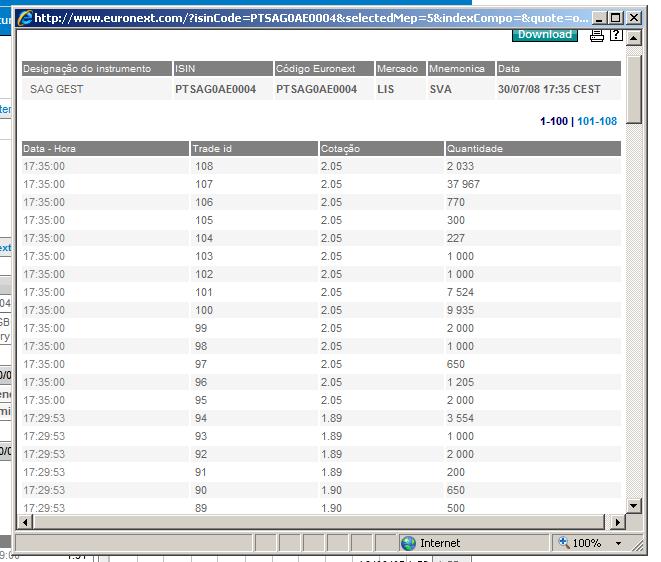661x562 pixels.
Task: Click quantity 1 205 for trade 96
Action: (460, 382)
